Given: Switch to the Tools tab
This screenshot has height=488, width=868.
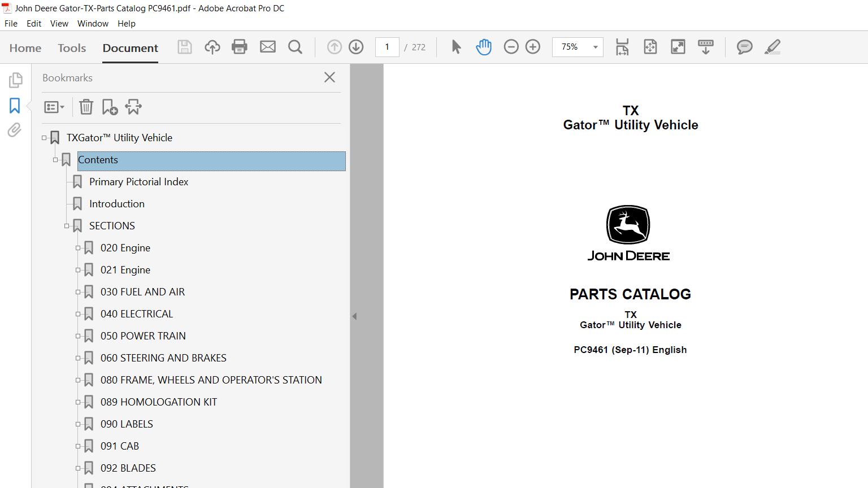Looking at the screenshot, I should coord(72,48).
